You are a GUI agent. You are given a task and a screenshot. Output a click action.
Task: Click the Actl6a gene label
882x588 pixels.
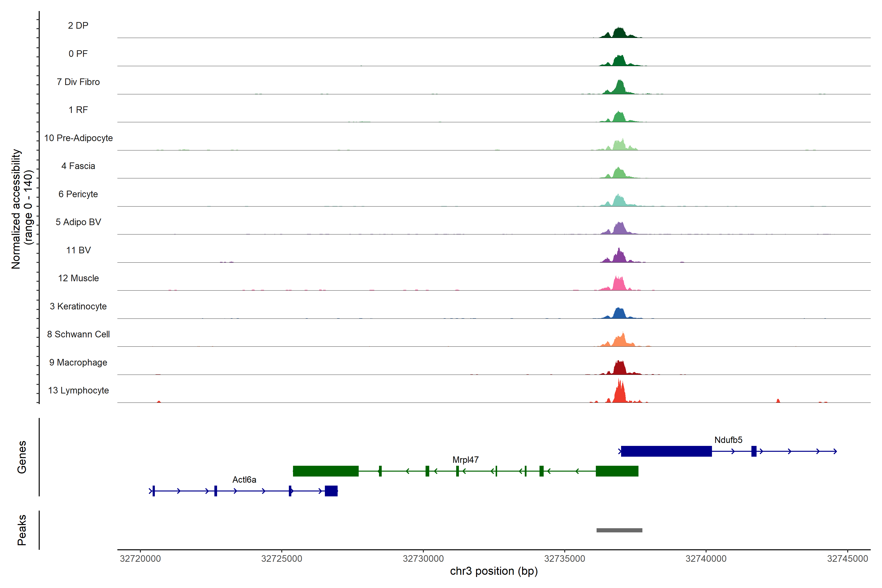(244, 480)
